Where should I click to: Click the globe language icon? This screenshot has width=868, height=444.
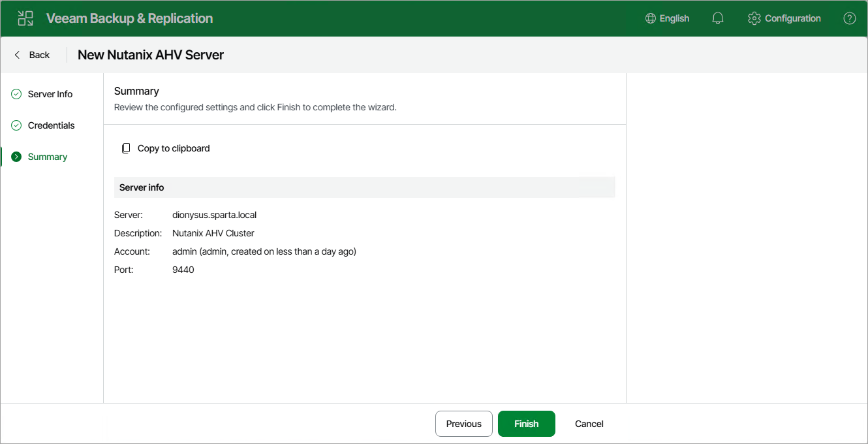651,18
